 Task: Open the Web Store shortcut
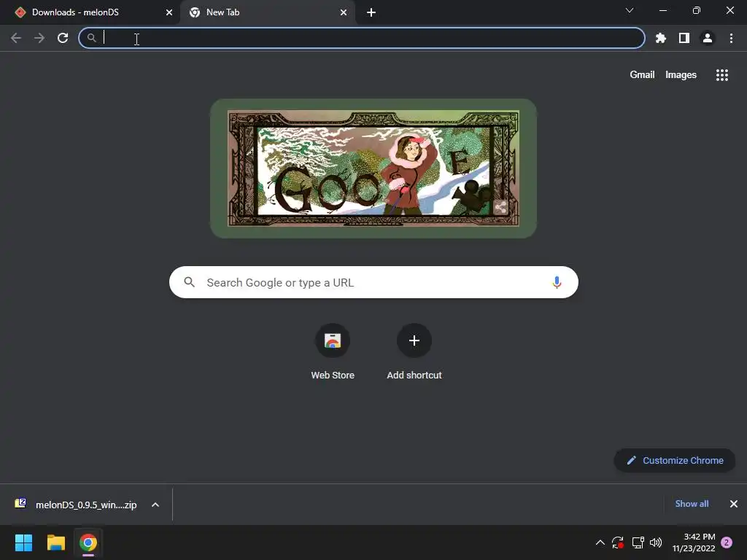333,351
